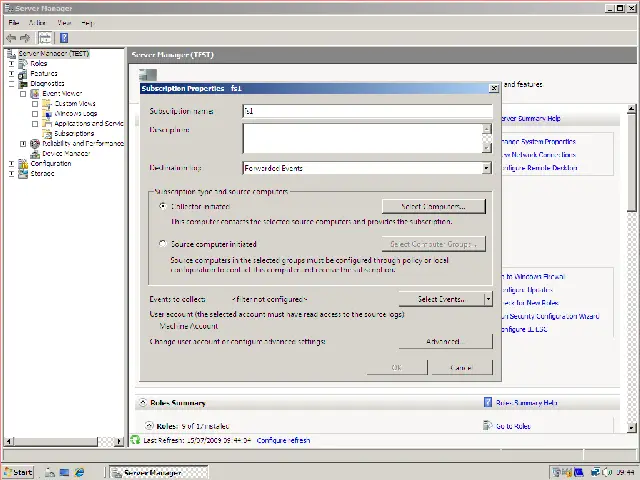This screenshot has width=640, height=480.
Task: Collapse the Event Viewer tree node
Action: point(23,94)
